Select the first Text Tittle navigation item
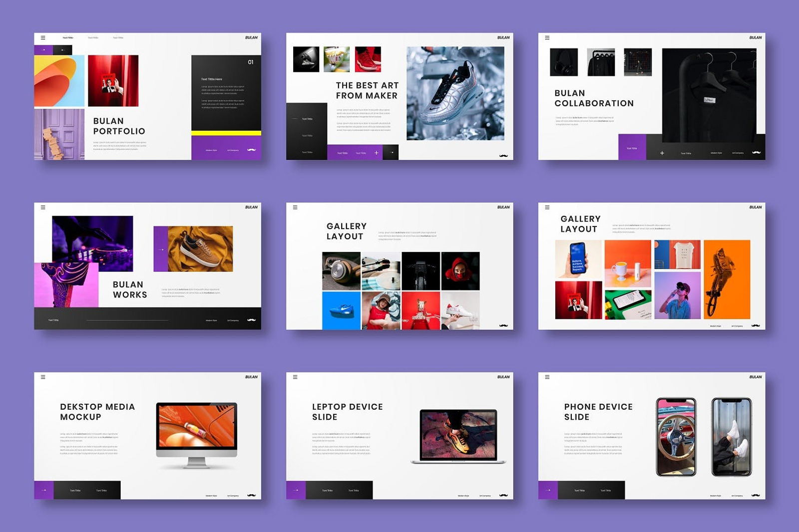Screen dimensions: 799x532 coord(67,37)
